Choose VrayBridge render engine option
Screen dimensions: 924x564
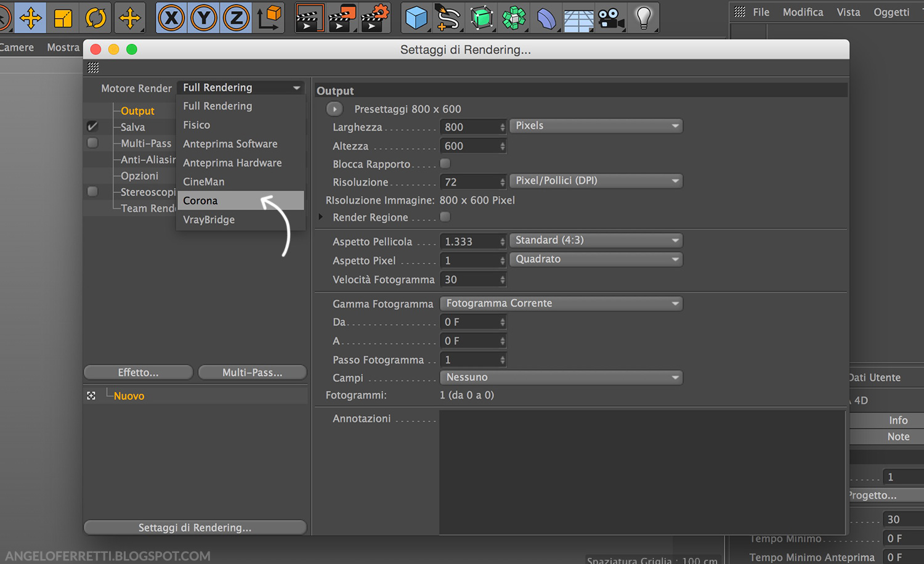pos(209,219)
